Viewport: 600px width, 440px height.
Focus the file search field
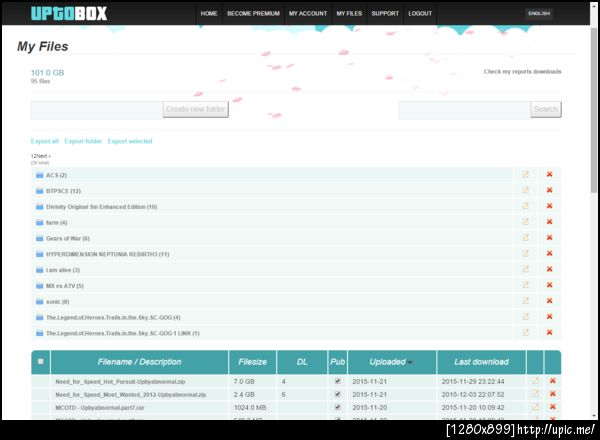[x=465, y=110]
